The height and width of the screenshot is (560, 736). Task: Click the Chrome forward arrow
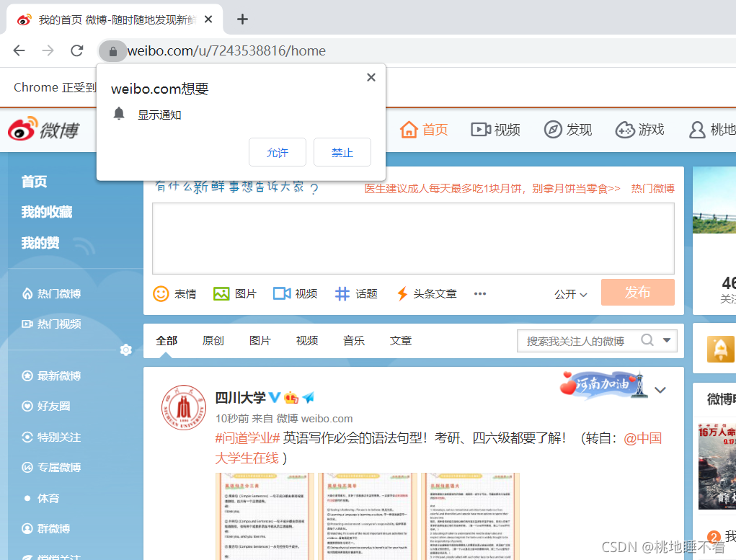coord(48,50)
